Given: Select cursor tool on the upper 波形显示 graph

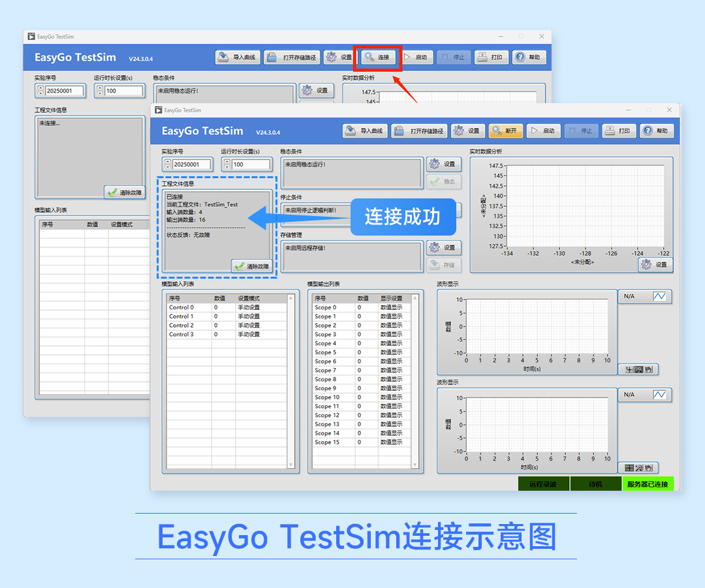Looking at the screenshot, I should point(629,369).
